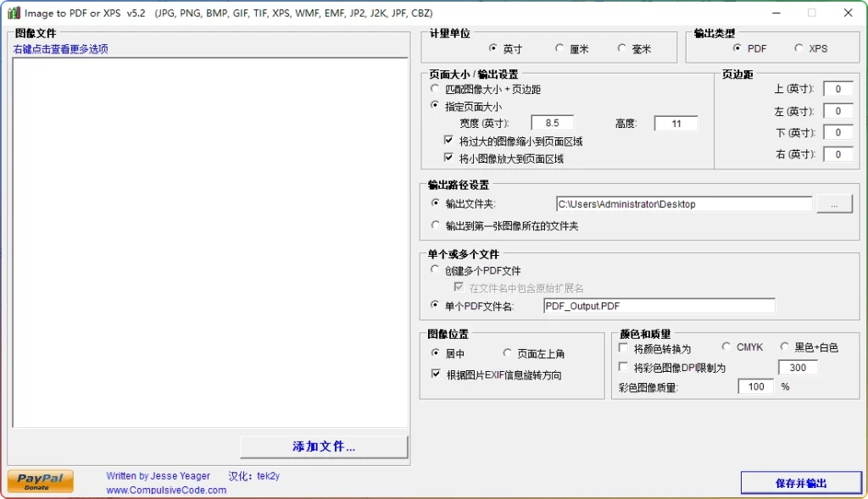Choose 创建多个PDF文件 mode

(x=435, y=270)
